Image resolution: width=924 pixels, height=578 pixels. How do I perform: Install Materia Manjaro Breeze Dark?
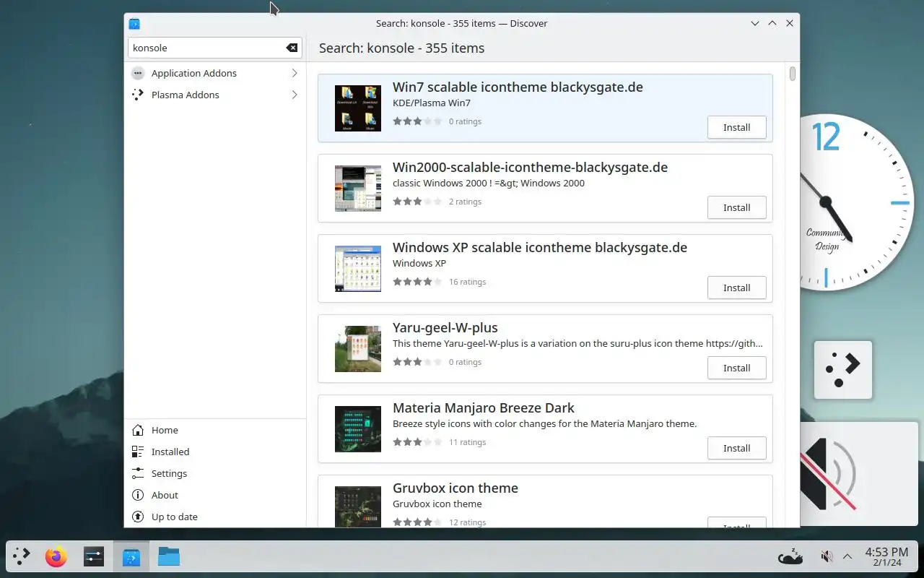tap(736, 448)
